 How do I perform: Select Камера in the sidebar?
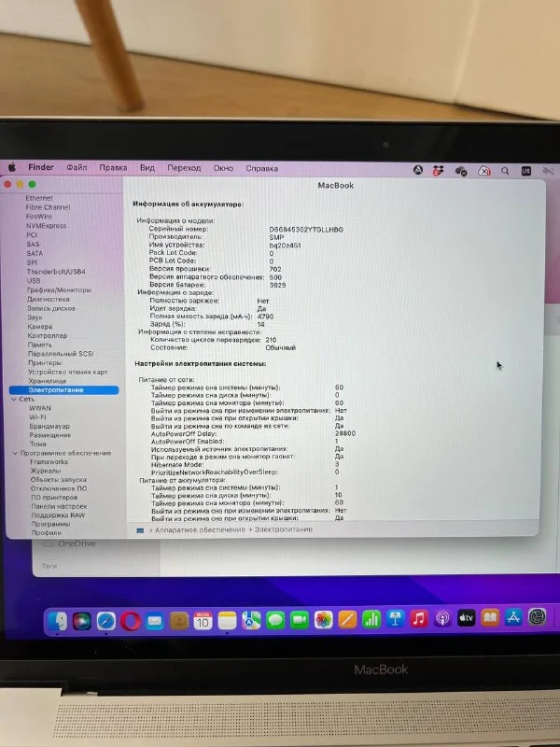click(40, 326)
